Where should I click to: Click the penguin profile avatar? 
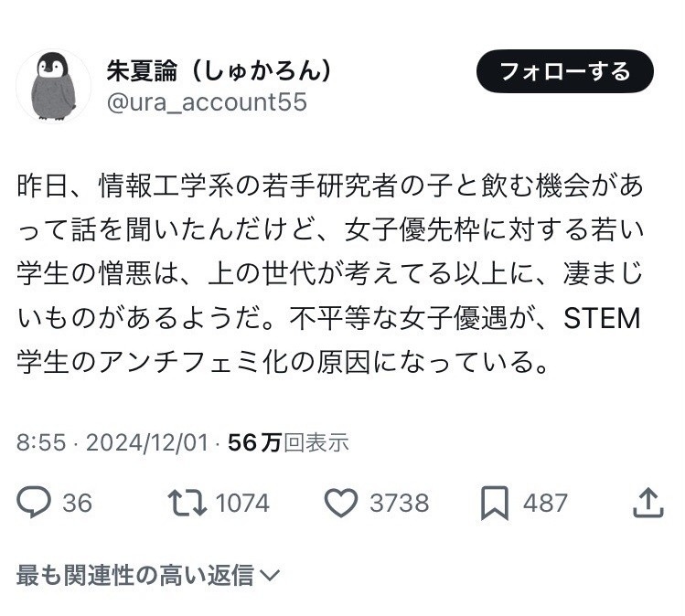coord(54,87)
